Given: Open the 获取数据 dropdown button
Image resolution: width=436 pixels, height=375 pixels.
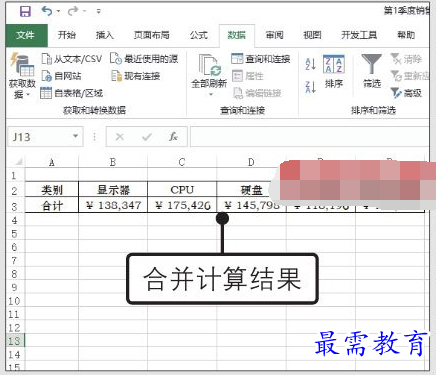Looking at the screenshot, I should point(22,76).
